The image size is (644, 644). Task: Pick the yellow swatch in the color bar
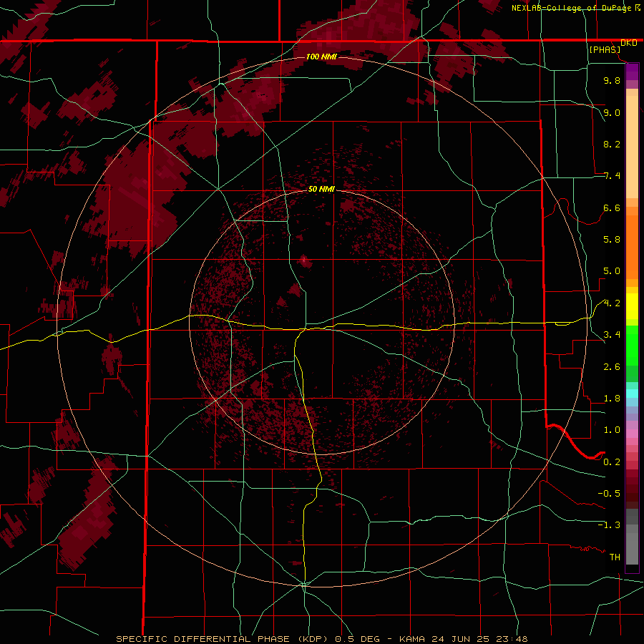632,306
